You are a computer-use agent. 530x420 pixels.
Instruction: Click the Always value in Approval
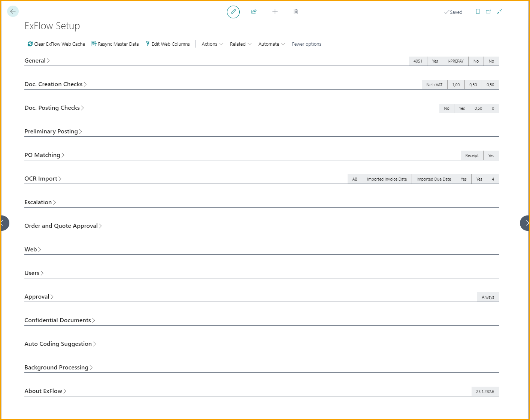tap(488, 297)
